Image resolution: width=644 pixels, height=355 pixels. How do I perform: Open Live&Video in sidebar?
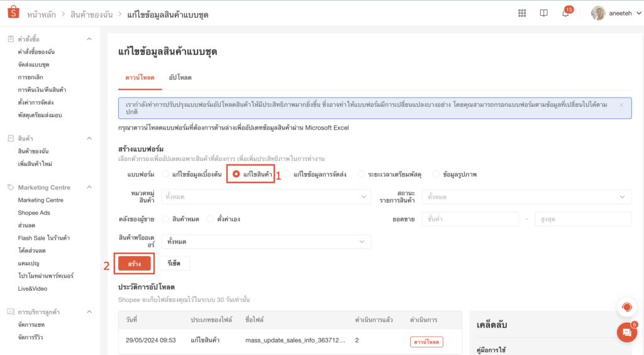tap(33, 288)
